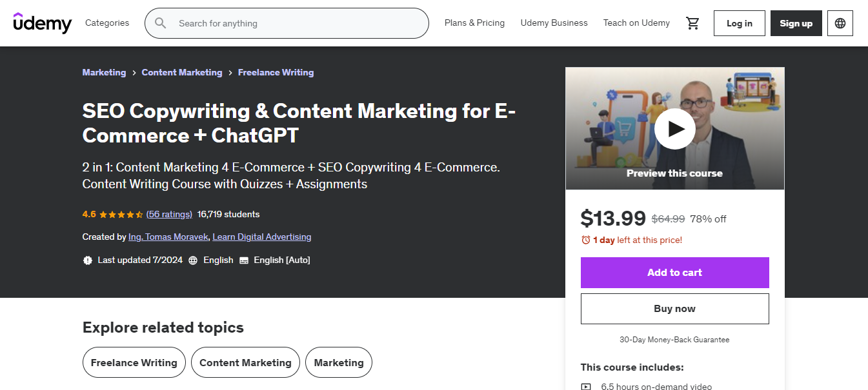The width and height of the screenshot is (868, 390).
Task: Open the Learn Digital Advertising instructor link
Action: [x=262, y=237]
